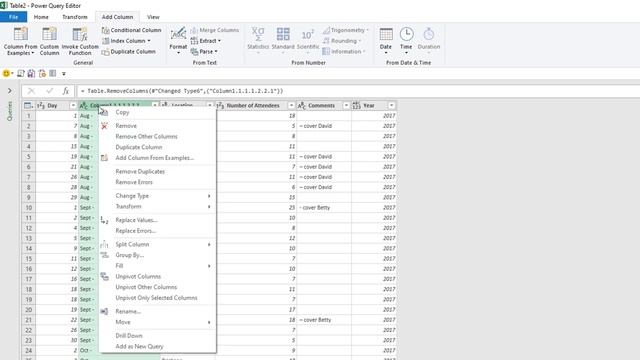Click Comments column data type icon
Viewport: 640px width, 360px height.
(x=302, y=106)
